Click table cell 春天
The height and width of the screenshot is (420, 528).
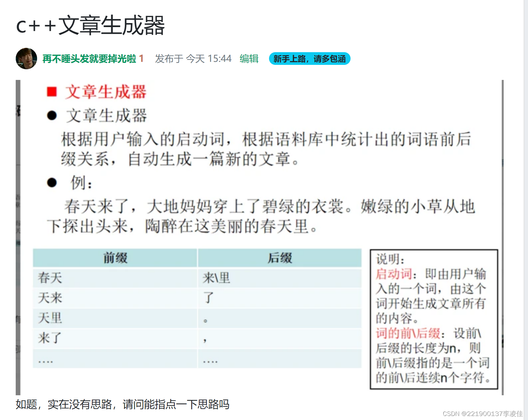point(115,278)
